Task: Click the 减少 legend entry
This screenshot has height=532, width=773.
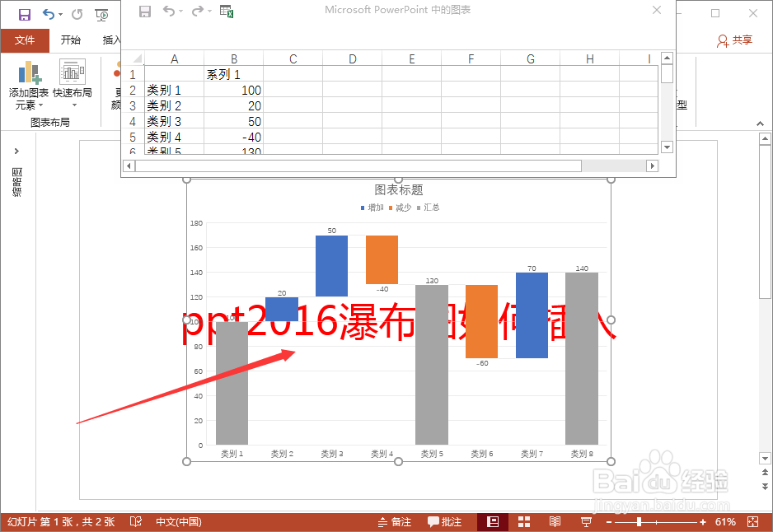Action: pos(400,208)
